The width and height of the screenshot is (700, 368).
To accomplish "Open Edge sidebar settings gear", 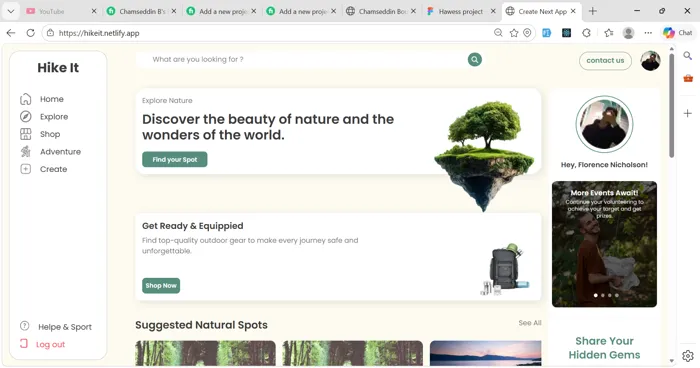I will pyautogui.click(x=688, y=355).
